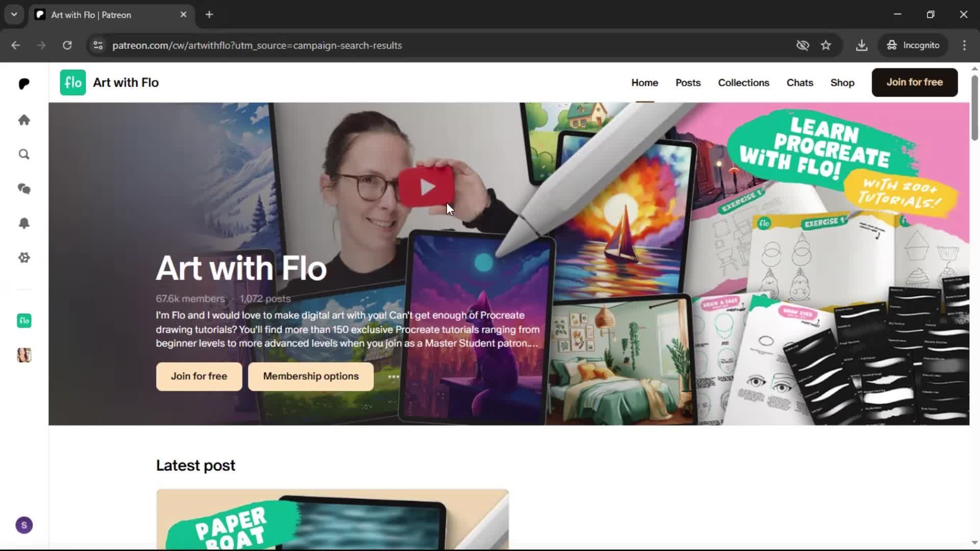Click the Patreon logo in the sidebar
Viewport: 980px width, 551px height.
coord(24,84)
